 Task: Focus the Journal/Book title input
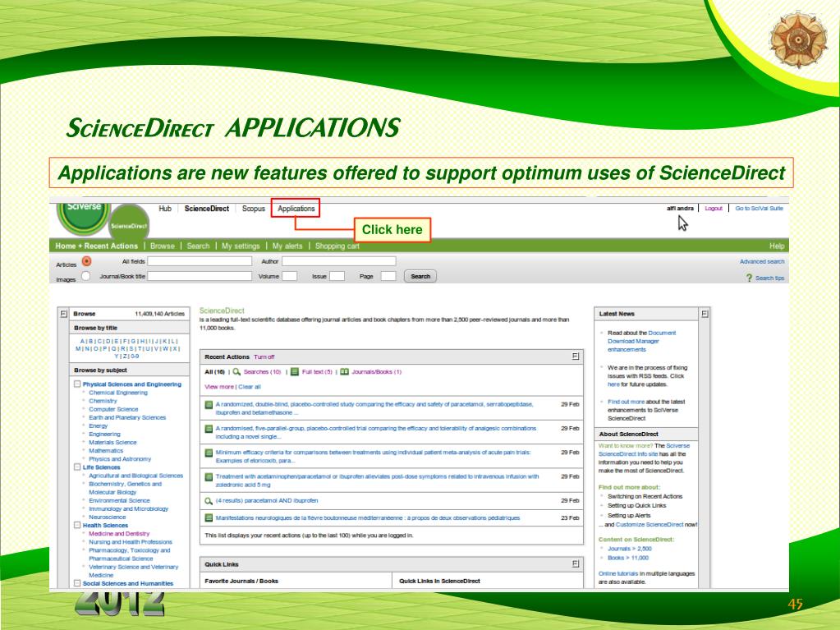click(x=200, y=276)
